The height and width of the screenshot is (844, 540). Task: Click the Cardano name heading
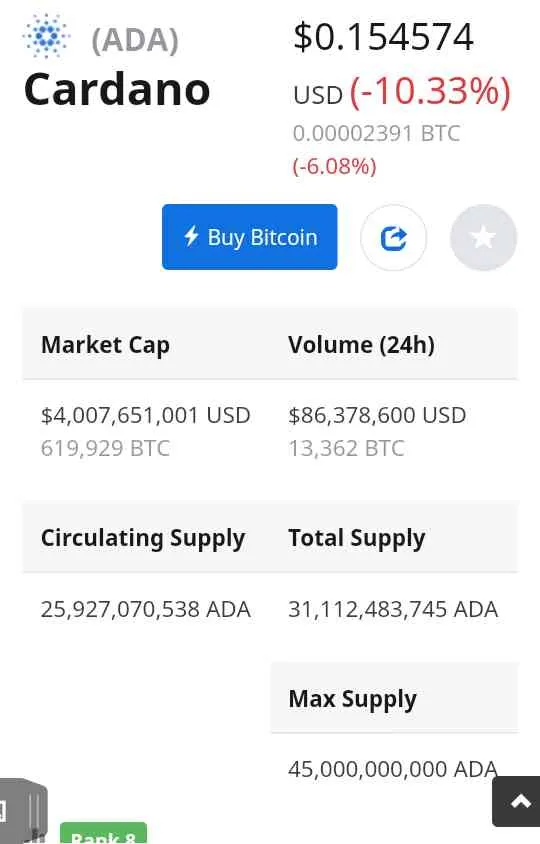click(117, 89)
